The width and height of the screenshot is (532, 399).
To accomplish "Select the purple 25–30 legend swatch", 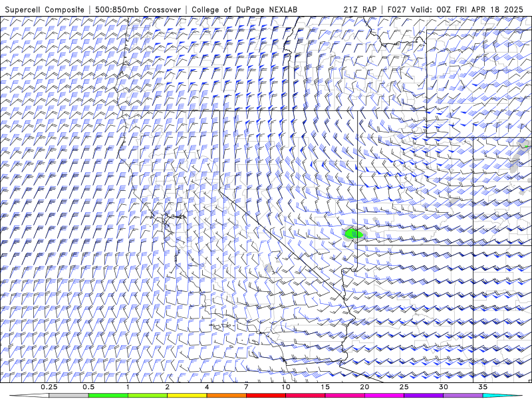I will [x=424, y=396].
